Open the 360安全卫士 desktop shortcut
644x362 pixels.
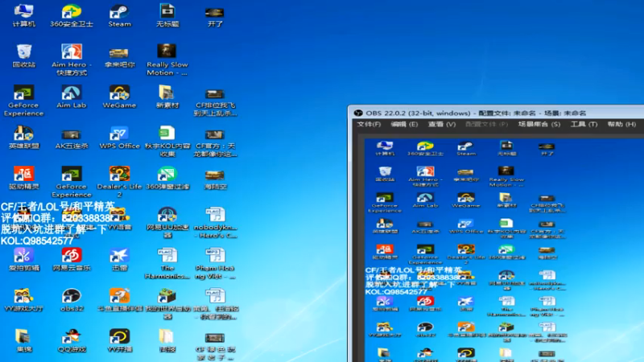click(72, 15)
